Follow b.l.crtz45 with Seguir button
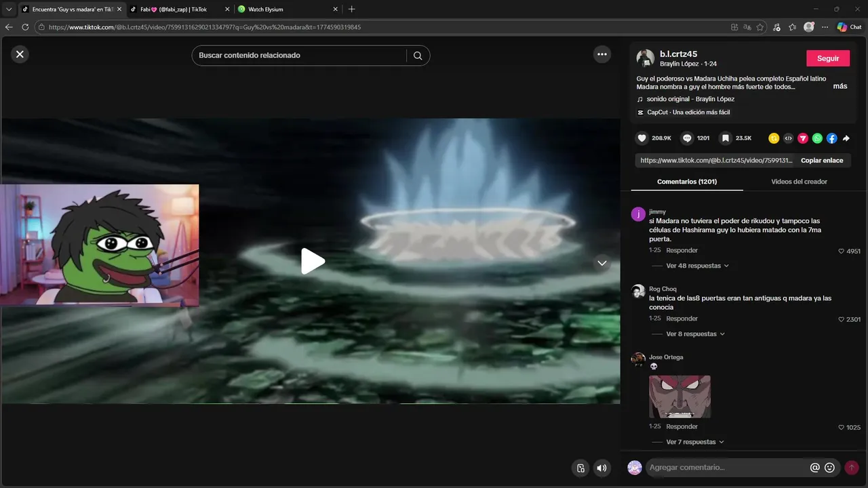This screenshot has width=868, height=488. coord(828,58)
